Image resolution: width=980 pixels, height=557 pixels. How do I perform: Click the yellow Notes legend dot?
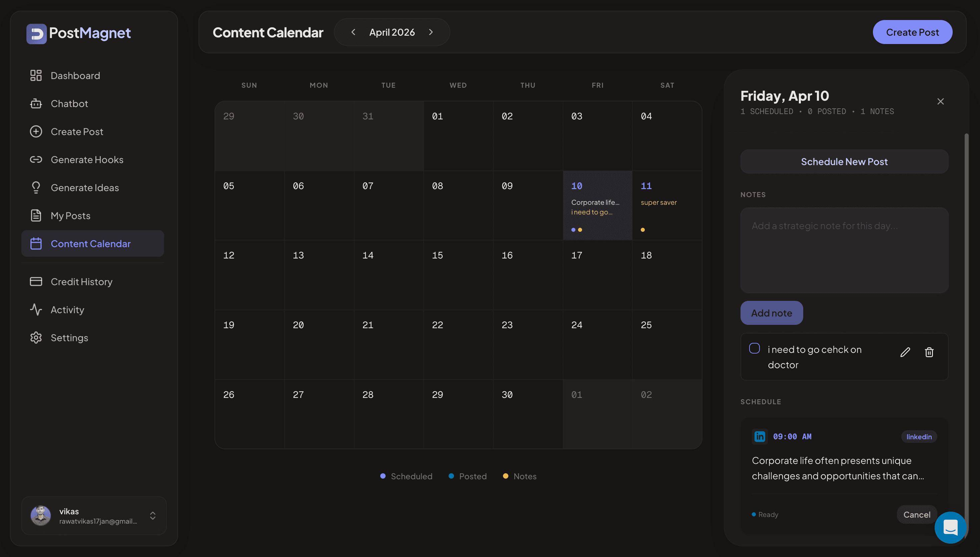[506, 476]
